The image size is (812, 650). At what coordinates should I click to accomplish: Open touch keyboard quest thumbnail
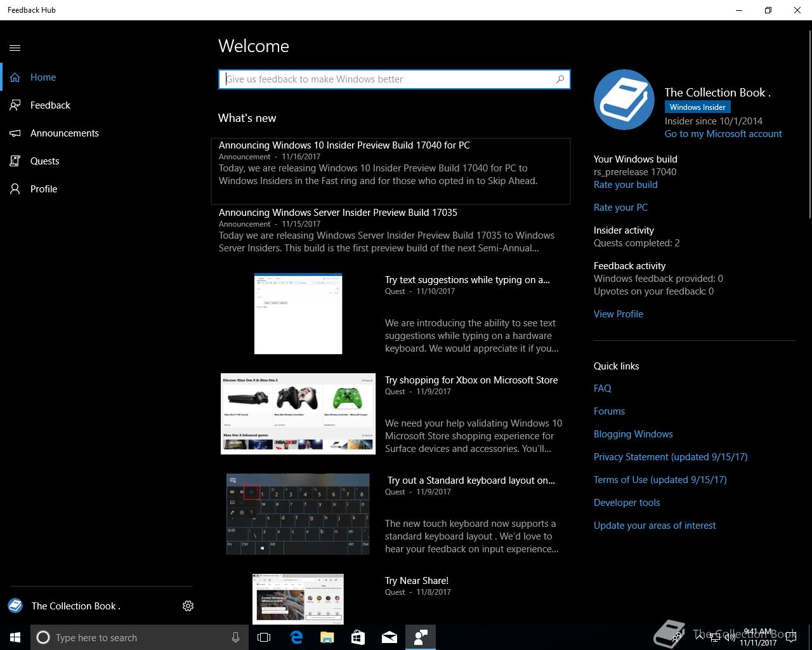(298, 514)
